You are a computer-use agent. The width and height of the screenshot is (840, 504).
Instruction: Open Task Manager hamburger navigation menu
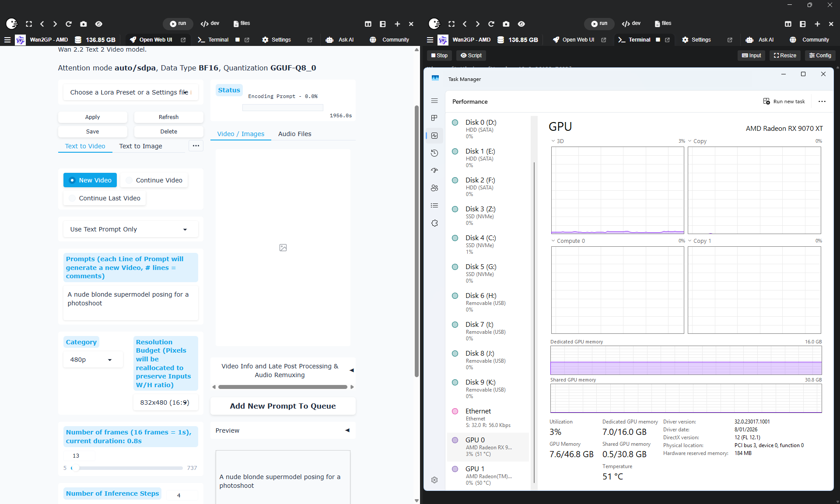[434, 101]
